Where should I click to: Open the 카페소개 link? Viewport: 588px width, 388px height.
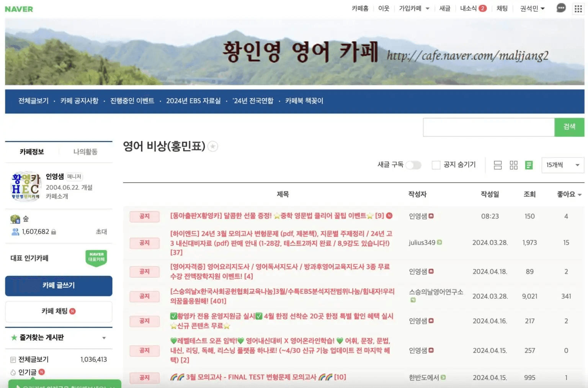click(x=57, y=196)
